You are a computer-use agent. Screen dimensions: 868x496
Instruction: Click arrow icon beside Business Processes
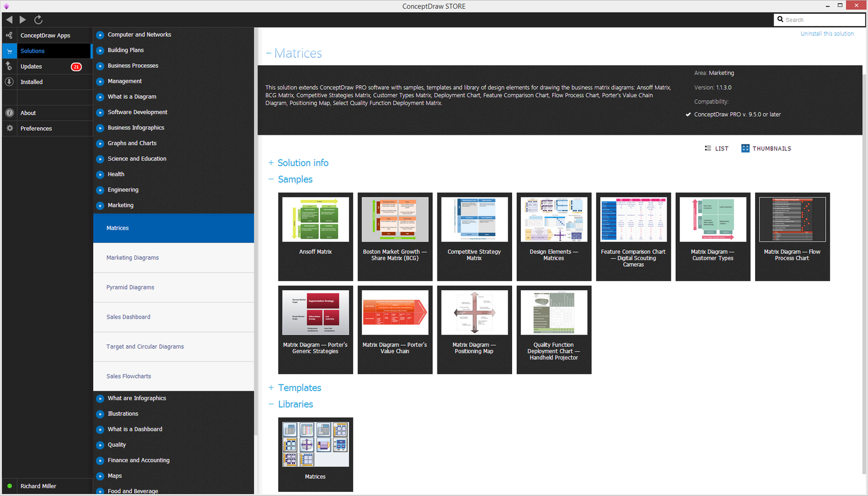click(100, 66)
